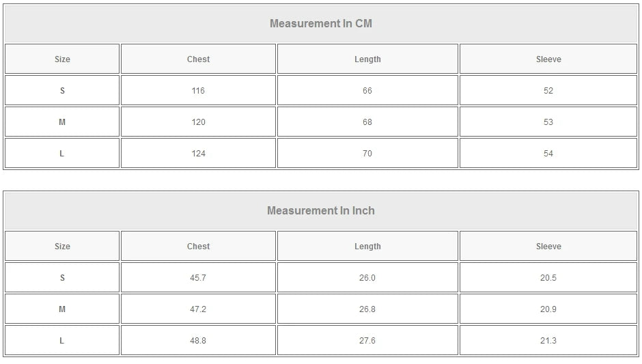
Task: Select the chest value 48.8 cell
Action: (x=198, y=341)
